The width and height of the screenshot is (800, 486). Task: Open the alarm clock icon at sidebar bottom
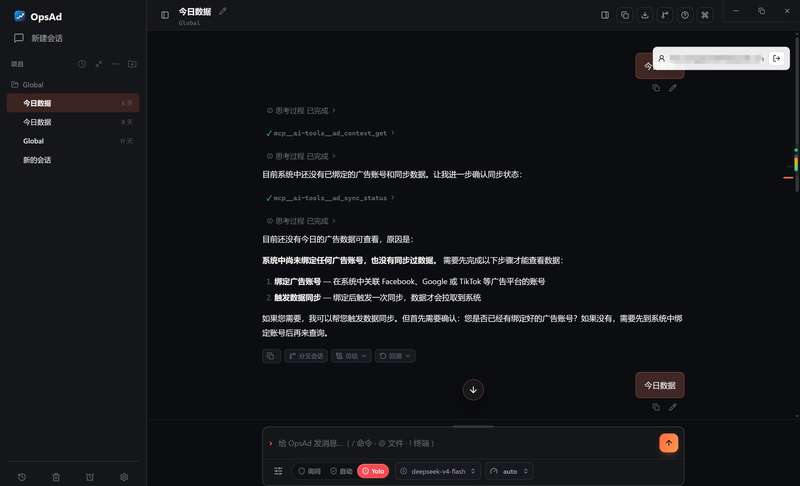coord(90,477)
